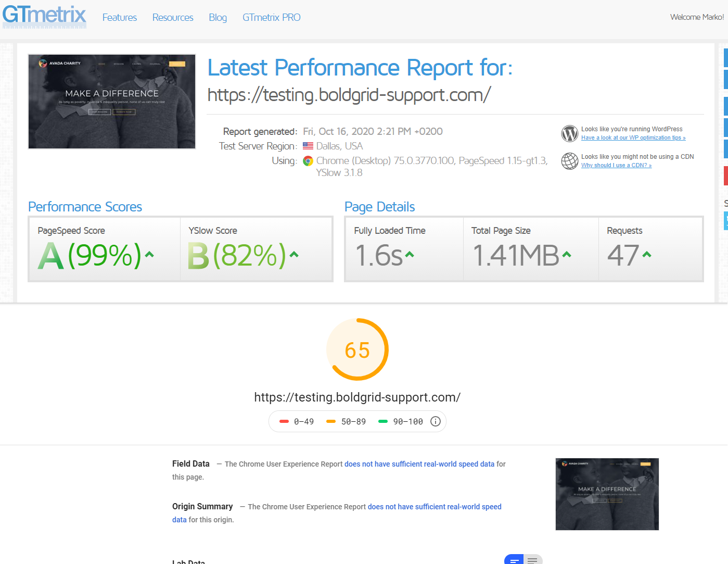Click the YSlow Score B (82%) grade
Screen dimensions: 728x564
click(237, 255)
